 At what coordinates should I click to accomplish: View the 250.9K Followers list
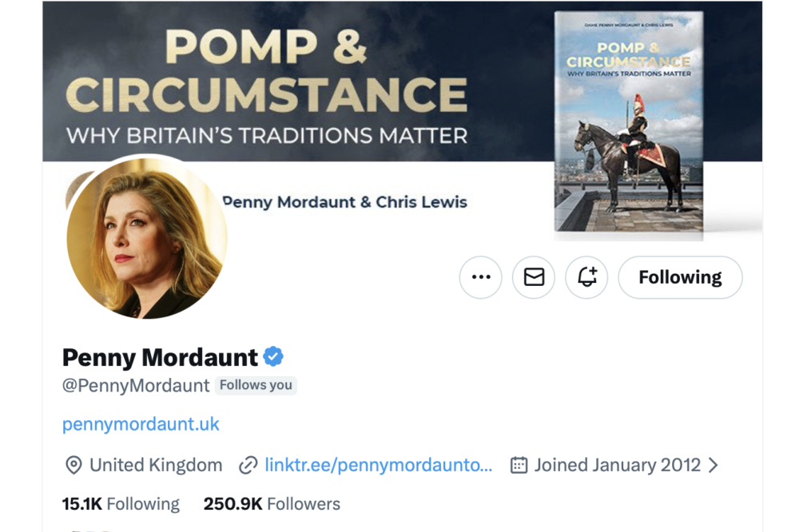pyautogui.click(x=272, y=504)
